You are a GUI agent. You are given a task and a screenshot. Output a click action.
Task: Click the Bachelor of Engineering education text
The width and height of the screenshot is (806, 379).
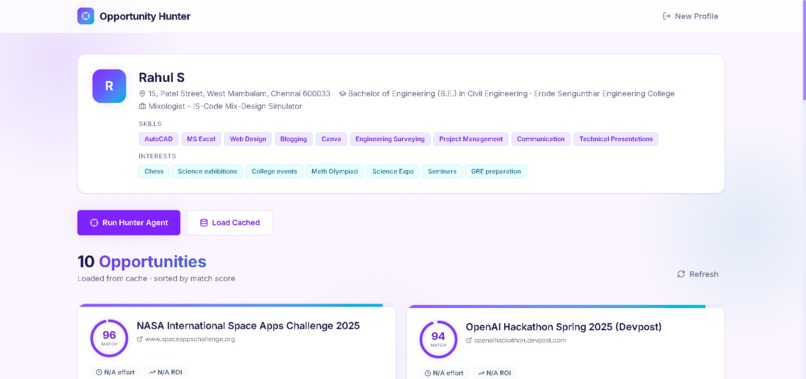coord(511,94)
